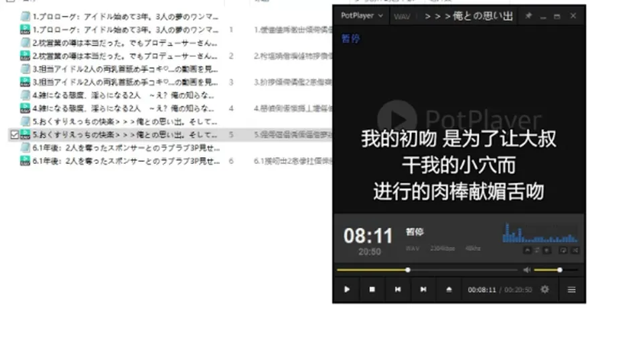Click the audio icon of 1.プロローグ WAV file
The width and height of the screenshot is (643, 364).
coord(25,29)
